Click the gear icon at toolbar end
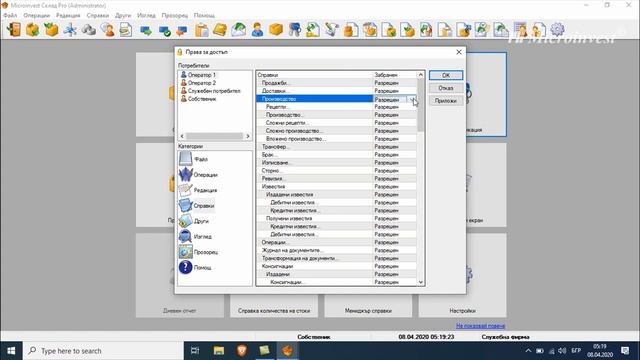Image resolution: width=640 pixels, height=360 pixels. coord(558,30)
